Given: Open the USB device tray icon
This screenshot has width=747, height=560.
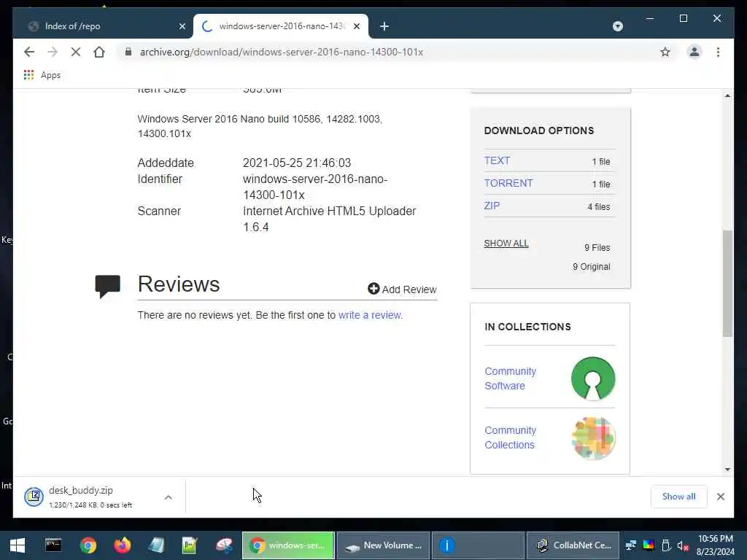Looking at the screenshot, I should (666, 545).
